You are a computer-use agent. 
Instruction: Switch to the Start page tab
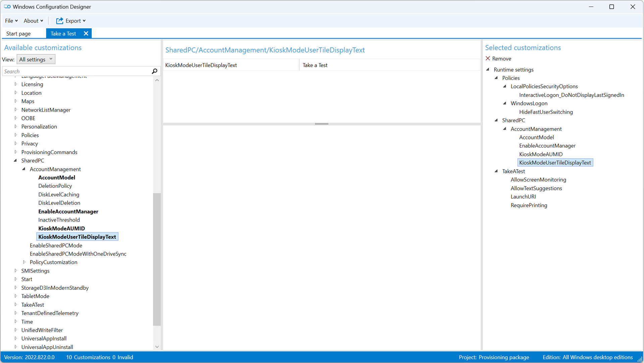(18, 34)
